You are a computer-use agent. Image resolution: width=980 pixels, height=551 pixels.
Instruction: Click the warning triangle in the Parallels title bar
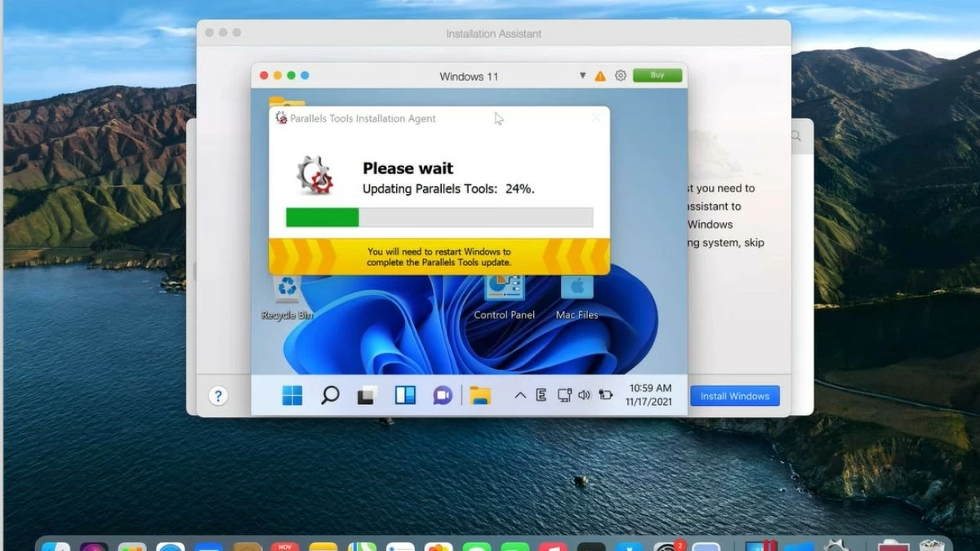[599, 75]
